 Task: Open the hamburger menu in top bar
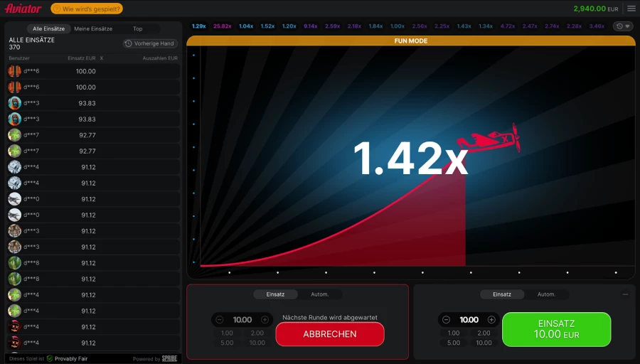pos(631,9)
